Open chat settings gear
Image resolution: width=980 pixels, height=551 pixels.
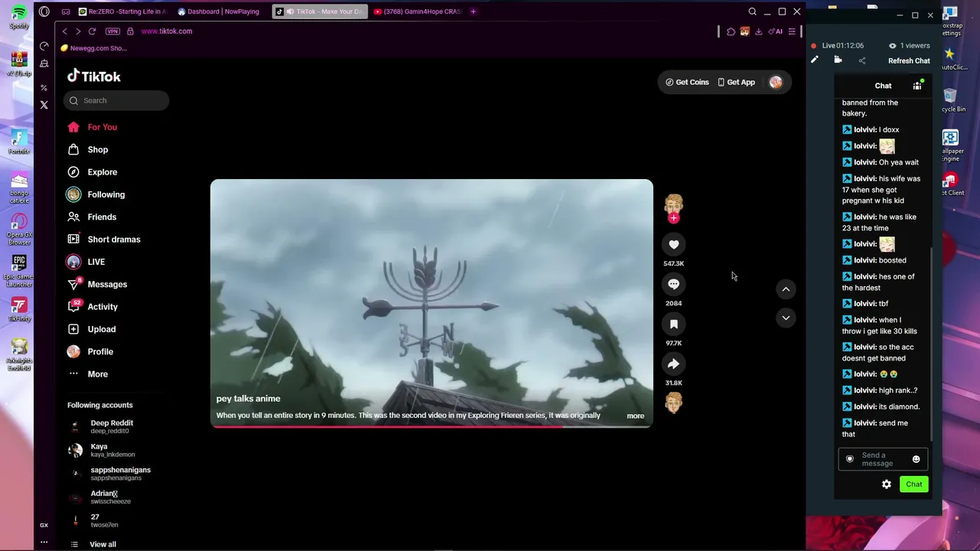tap(887, 484)
